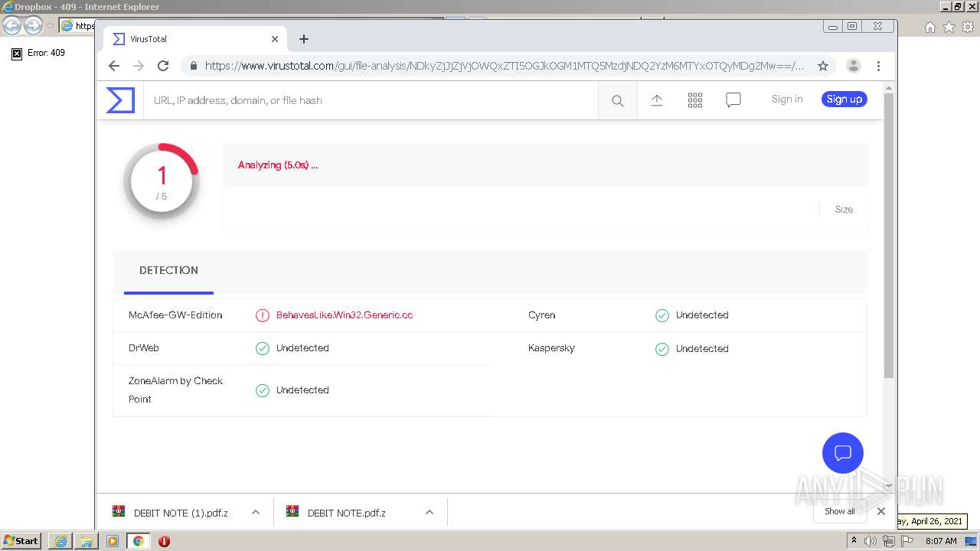The height and width of the screenshot is (551, 980).
Task: Click the detection score circle
Action: (162, 181)
